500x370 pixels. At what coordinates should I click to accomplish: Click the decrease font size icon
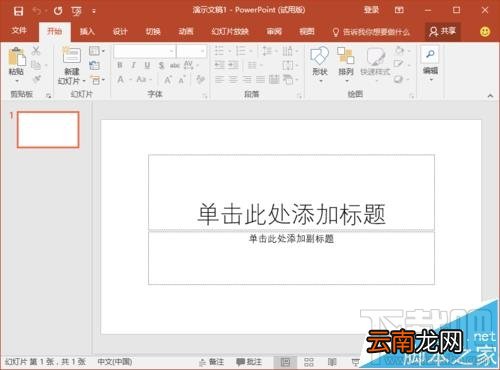182,79
